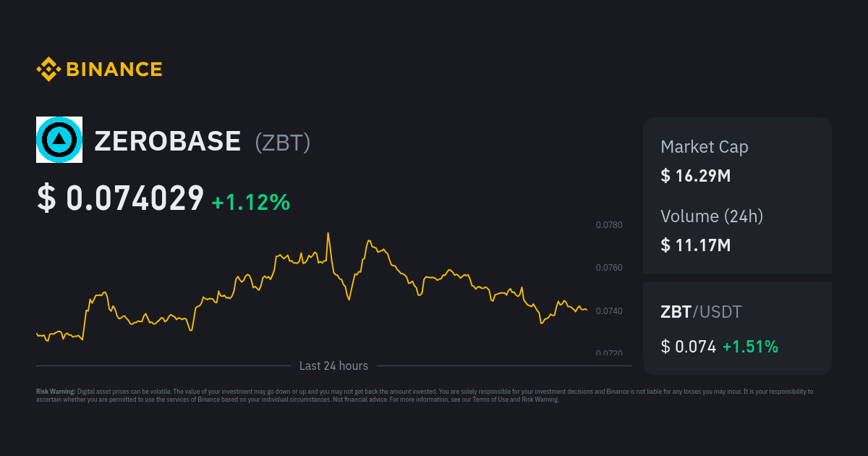
Task: Click the +1.12% price change
Action: [251, 203]
